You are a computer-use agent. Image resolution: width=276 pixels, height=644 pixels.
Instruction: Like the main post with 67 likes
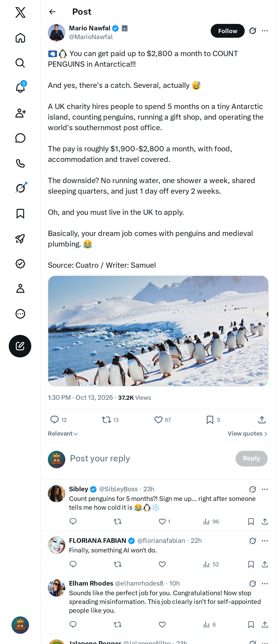[163, 420]
